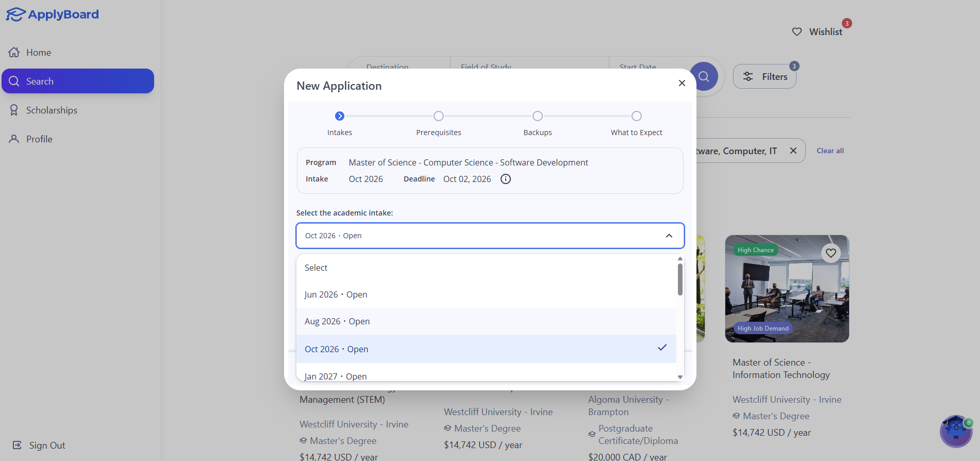Open the Home page in the sidebar
980x461 pixels.
point(78,53)
